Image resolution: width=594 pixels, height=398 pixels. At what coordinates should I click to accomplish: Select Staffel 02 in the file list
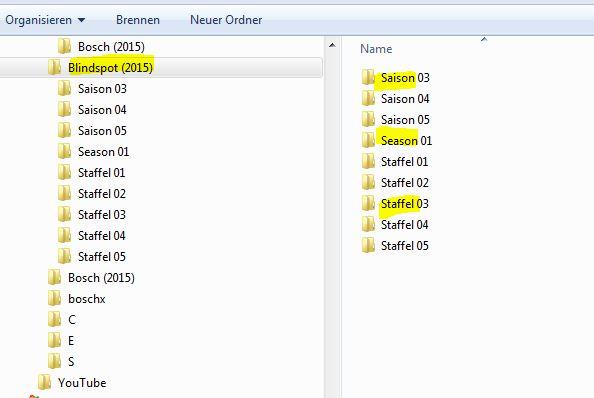pos(405,183)
